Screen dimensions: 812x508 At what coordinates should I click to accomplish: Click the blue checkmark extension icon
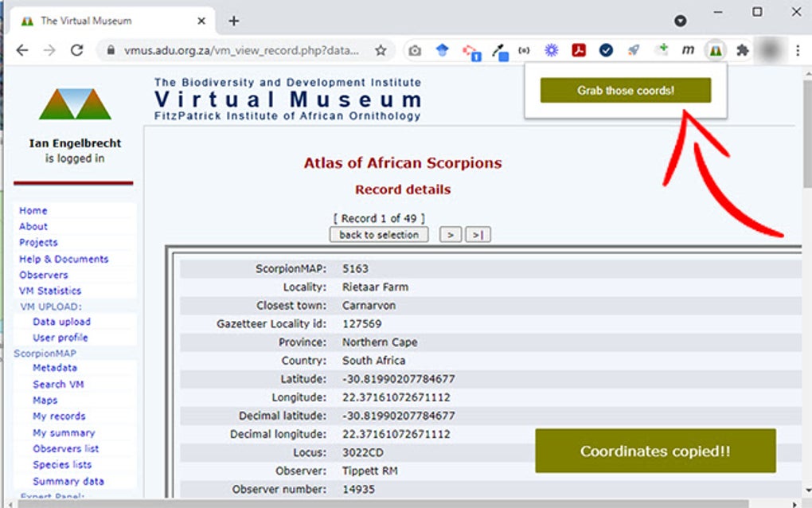(x=605, y=49)
